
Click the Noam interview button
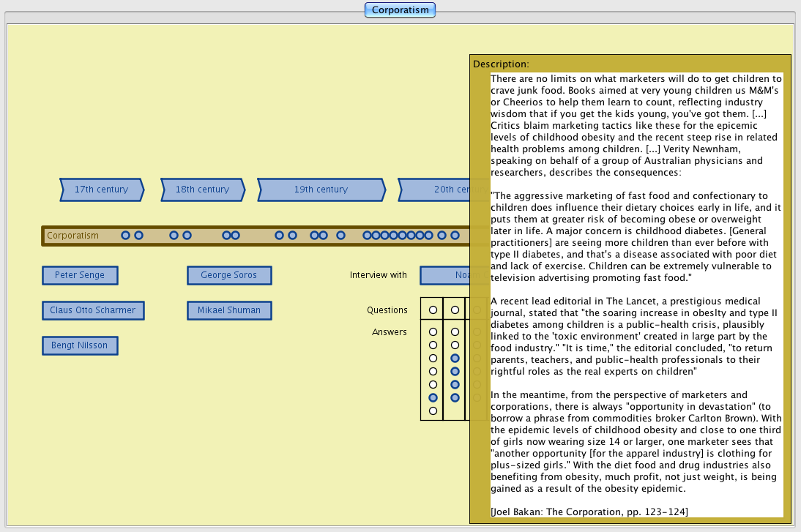coord(444,275)
